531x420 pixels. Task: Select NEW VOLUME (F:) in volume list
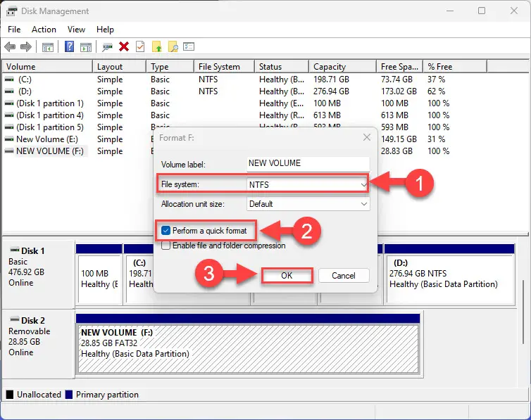[x=50, y=151]
